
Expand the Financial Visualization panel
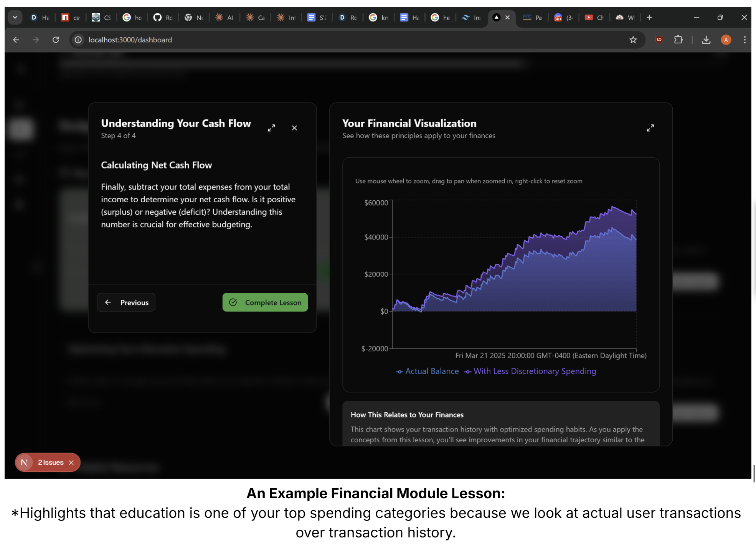click(650, 128)
